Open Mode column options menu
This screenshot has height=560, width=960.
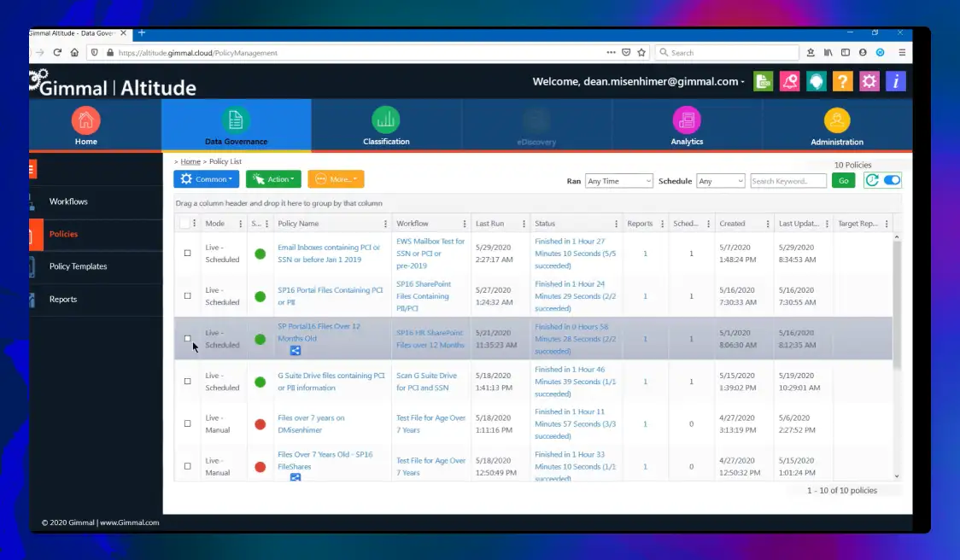(x=241, y=224)
